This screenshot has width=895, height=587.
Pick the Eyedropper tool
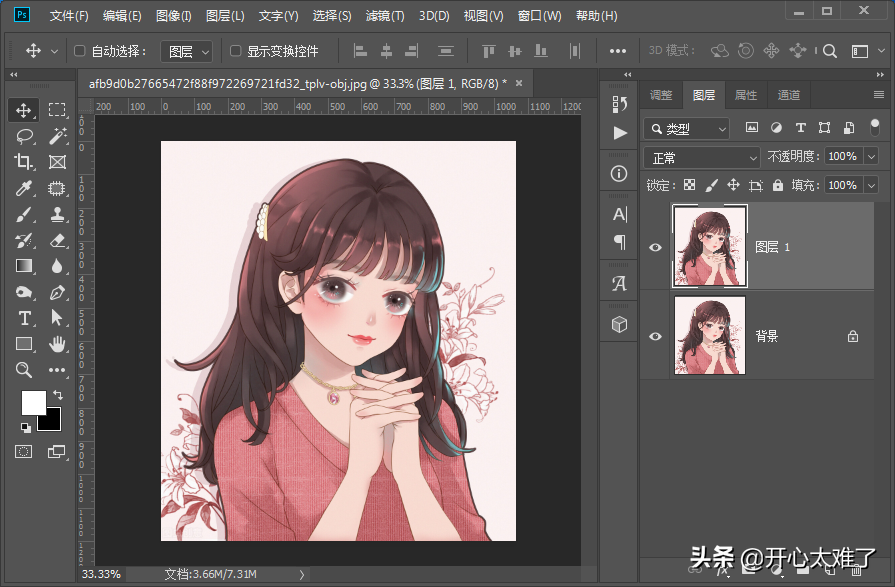point(24,187)
